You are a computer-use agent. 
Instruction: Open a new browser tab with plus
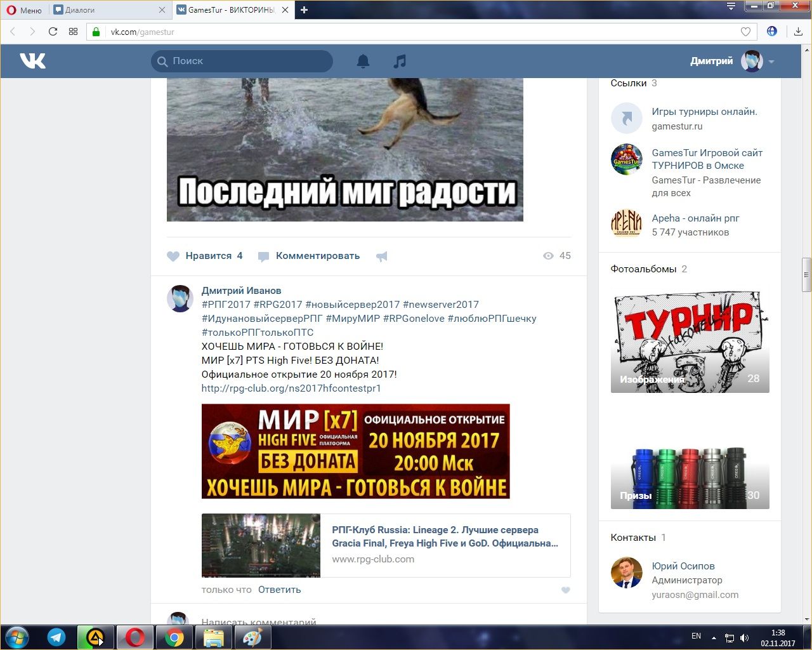click(304, 10)
